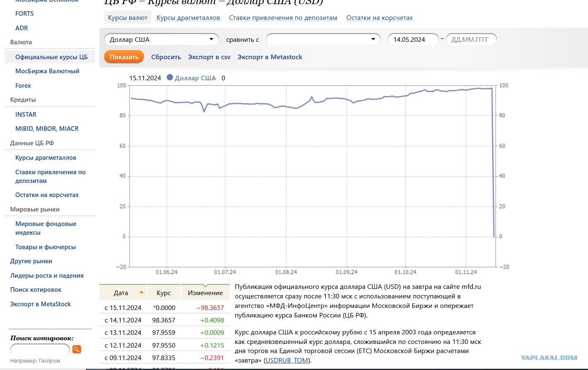Image resolution: width=588 pixels, height=370 pixels.
Task: Click table row date с 14.11.2024
Action: (x=123, y=320)
